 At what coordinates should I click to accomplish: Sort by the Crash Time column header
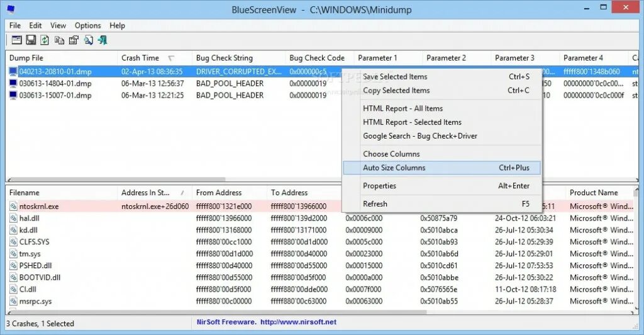pos(155,58)
